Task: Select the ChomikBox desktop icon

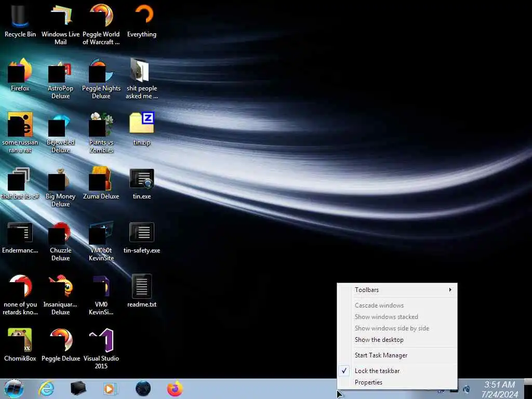Action: tap(20, 345)
